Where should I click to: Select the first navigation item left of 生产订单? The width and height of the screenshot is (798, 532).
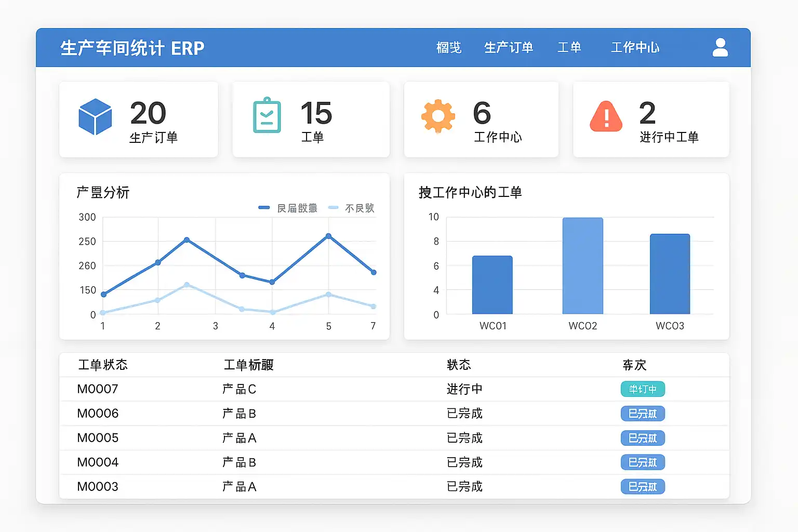[449, 48]
